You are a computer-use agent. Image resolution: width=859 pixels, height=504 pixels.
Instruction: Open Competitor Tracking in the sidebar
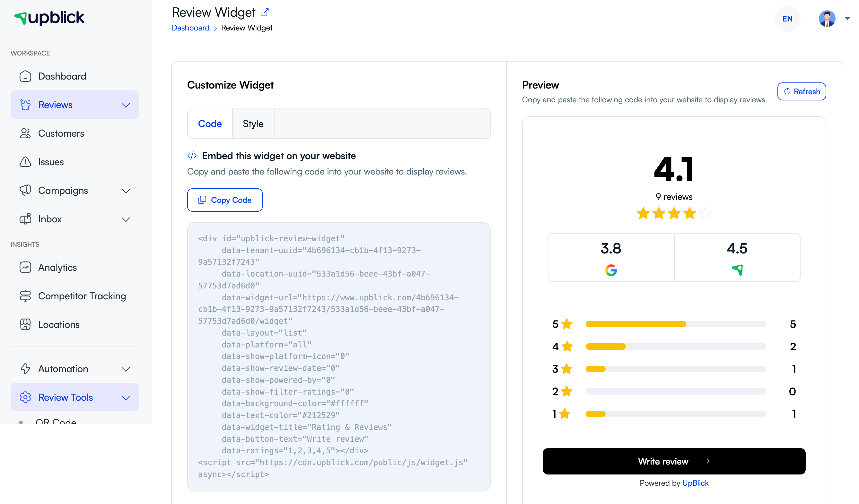click(x=75, y=296)
